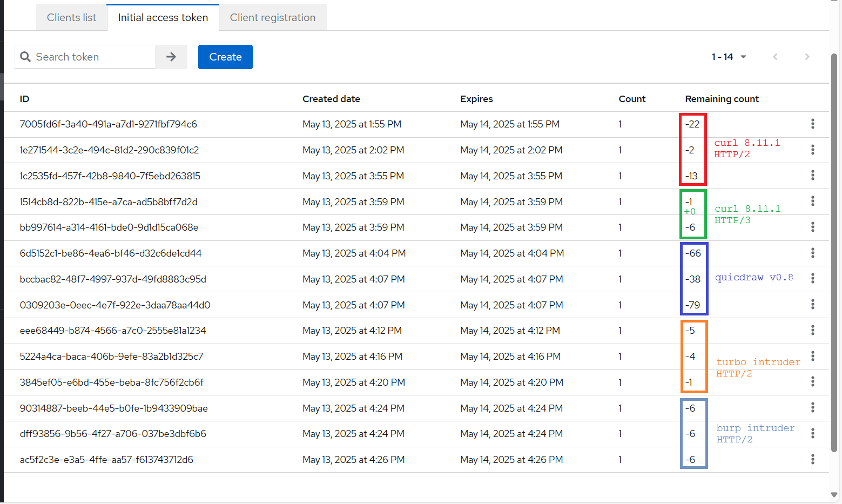Image resolution: width=842 pixels, height=504 pixels.
Task: Open kebab menu for token 0309203e-0eec-4e7f-922e-3daa78aa44d0
Action: pos(812,305)
